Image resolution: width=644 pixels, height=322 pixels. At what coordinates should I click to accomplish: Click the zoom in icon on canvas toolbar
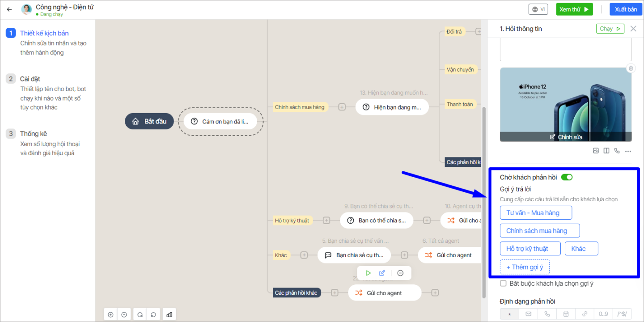pos(111,314)
